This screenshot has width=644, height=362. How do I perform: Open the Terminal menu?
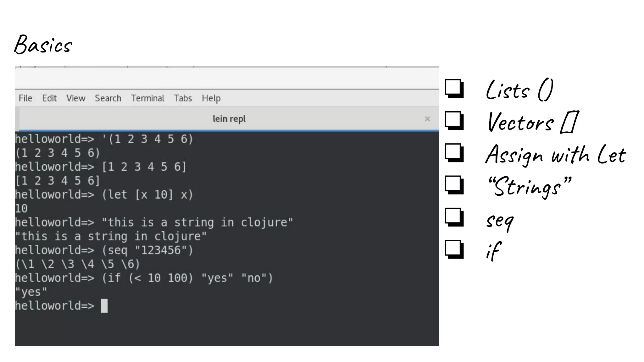coord(148,98)
